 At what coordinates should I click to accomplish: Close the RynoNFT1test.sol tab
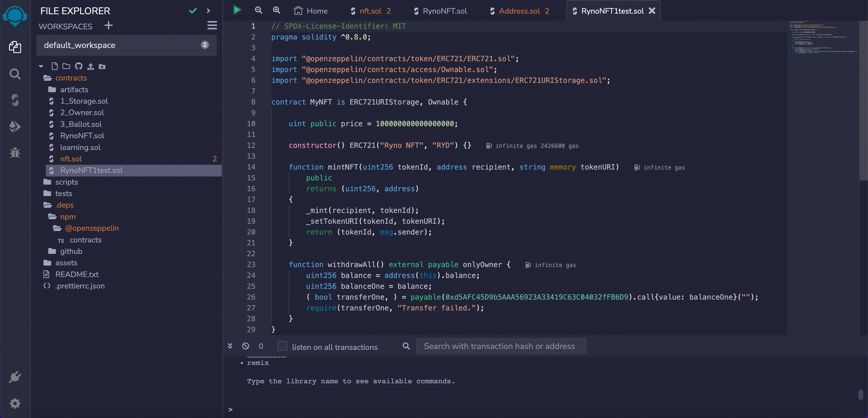point(652,11)
